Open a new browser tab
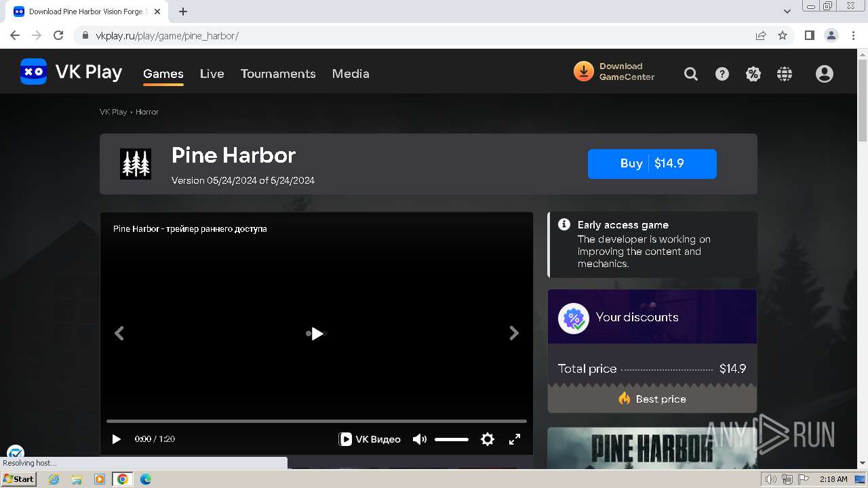 point(183,12)
